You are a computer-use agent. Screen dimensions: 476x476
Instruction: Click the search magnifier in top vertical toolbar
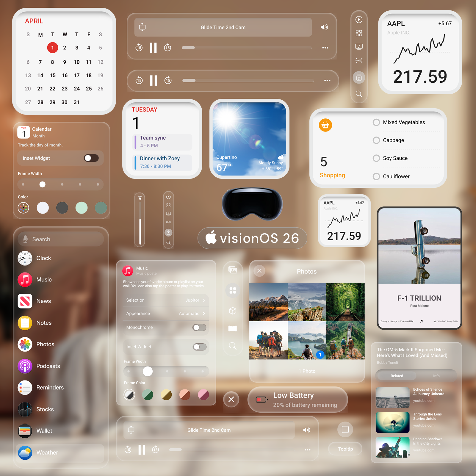click(359, 94)
